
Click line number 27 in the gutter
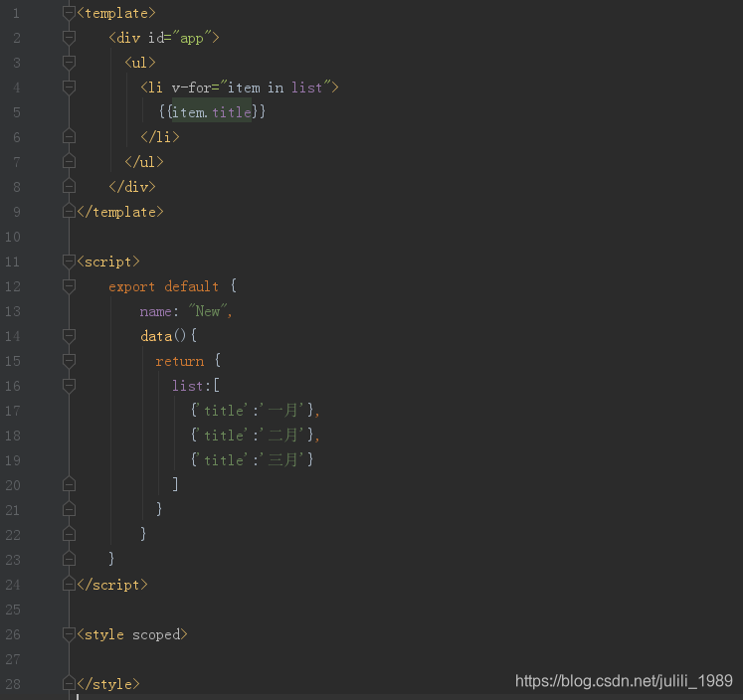pyautogui.click(x=13, y=660)
